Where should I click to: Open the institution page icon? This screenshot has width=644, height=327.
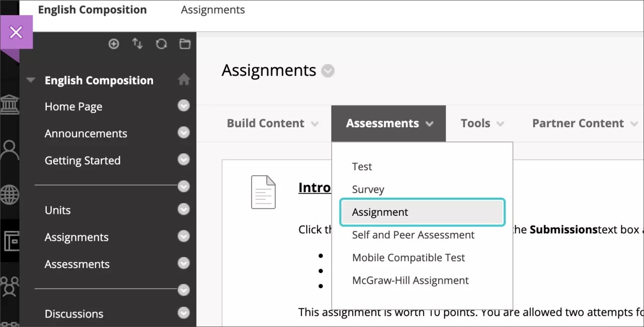[10, 104]
